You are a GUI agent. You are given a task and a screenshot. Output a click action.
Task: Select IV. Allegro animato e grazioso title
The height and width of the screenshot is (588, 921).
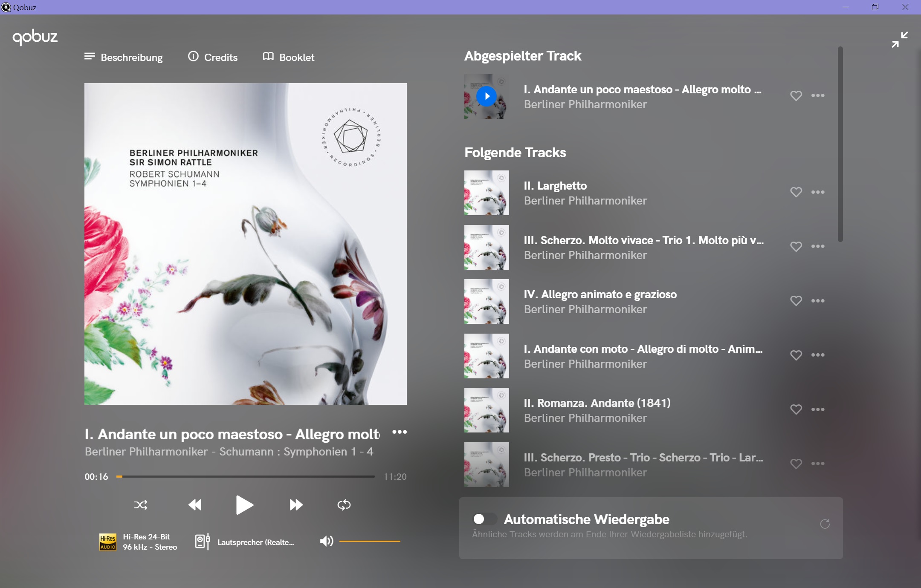tap(600, 294)
